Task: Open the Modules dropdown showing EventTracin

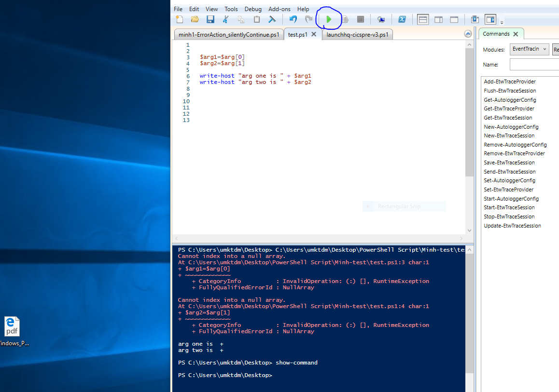Action: coord(529,49)
